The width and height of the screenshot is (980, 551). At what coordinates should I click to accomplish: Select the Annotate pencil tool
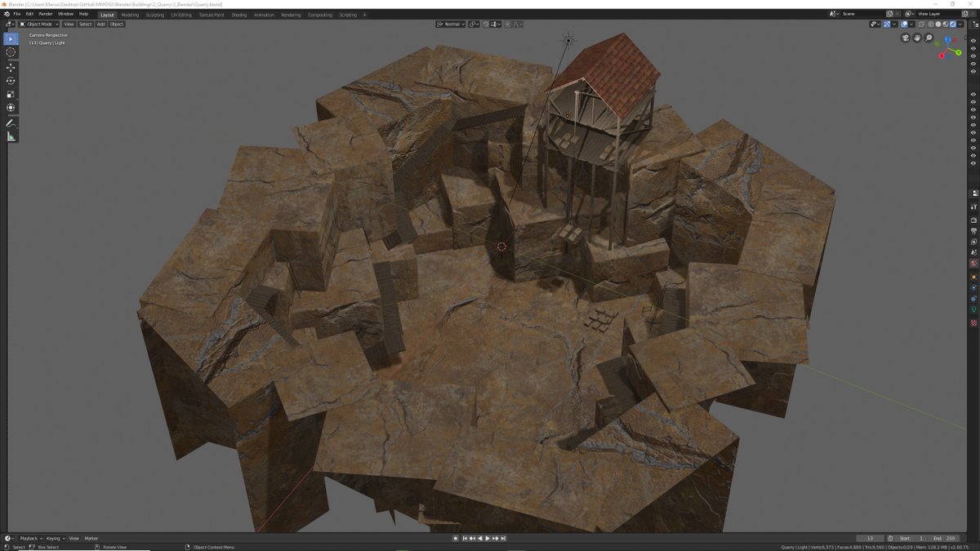tap(11, 122)
